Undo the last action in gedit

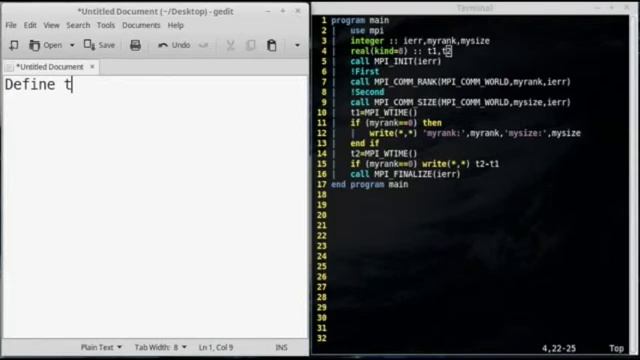pyautogui.click(x=174, y=45)
